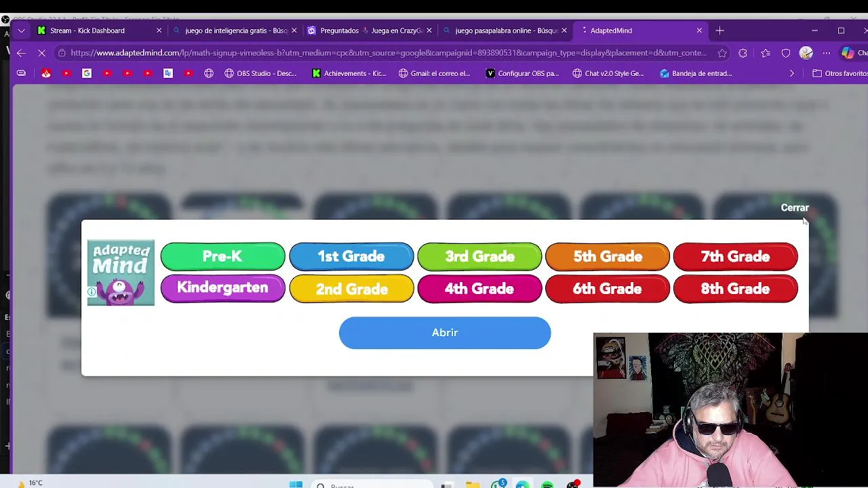Open Achievements - Kic... bookmark
The width and height of the screenshot is (868, 488).
tap(349, 73)
